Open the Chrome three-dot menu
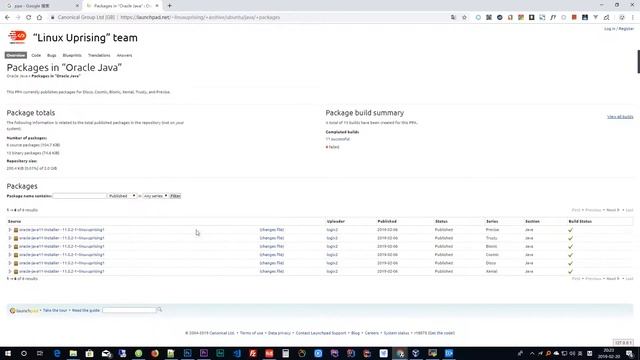The width and height of the screenshot is (640, 360). (633, 18)
